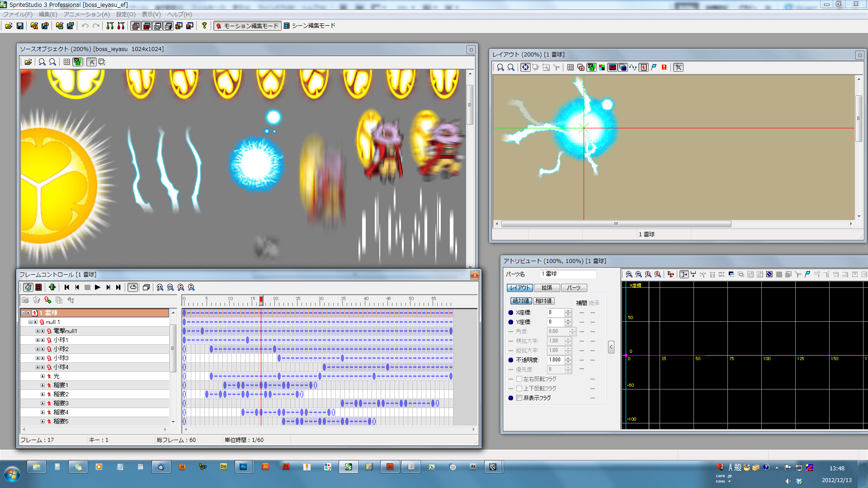Expand the 小球4 tree node

point(38,367)
